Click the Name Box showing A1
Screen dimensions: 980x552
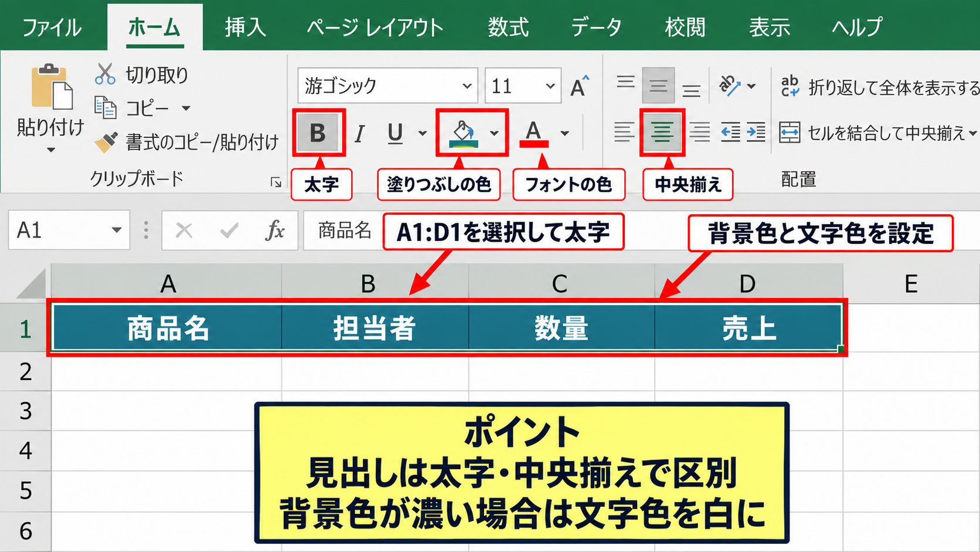[59, 230]
